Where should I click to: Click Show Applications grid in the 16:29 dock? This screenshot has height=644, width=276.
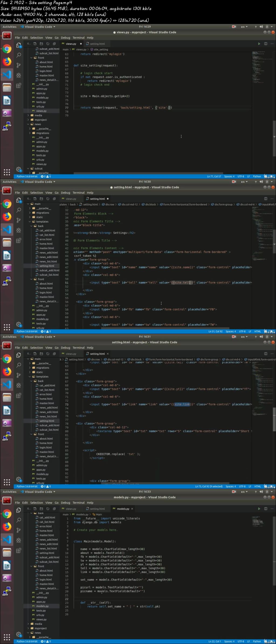(7, 172)
